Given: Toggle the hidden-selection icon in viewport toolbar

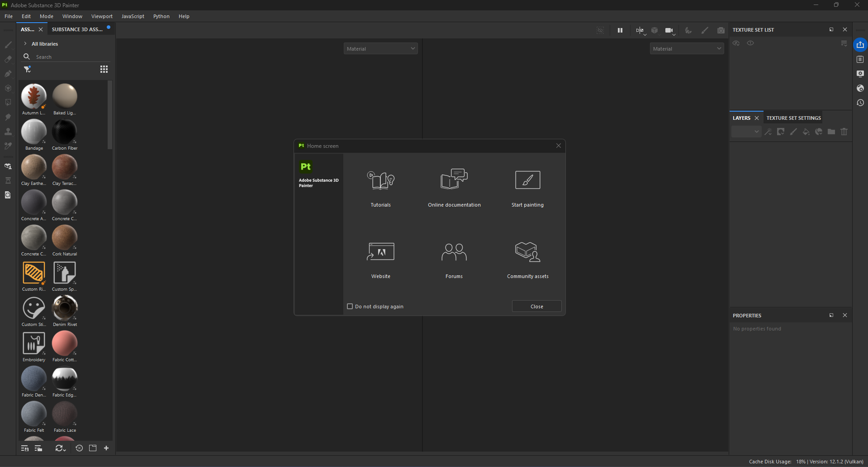Looking at the screenshot, I should click(x=600, y=30).
